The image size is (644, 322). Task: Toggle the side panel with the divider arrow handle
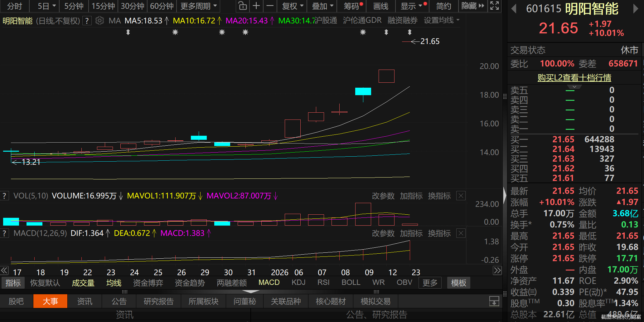(505, 195)
